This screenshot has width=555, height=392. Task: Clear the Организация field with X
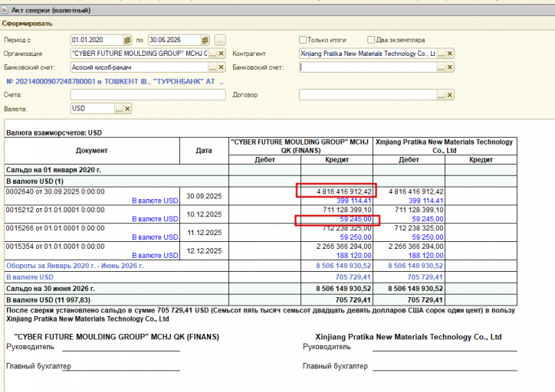[222, 54]
